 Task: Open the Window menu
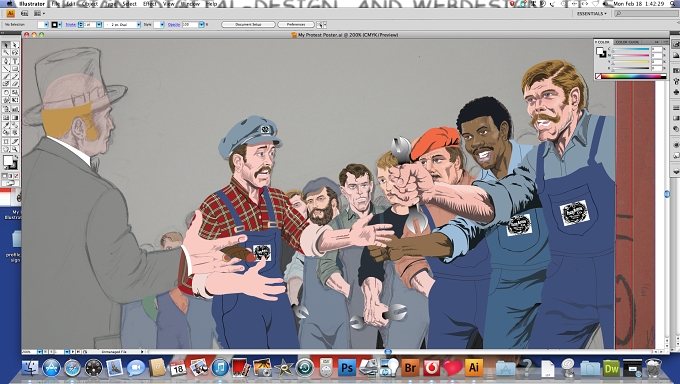[x=190, y=4]
